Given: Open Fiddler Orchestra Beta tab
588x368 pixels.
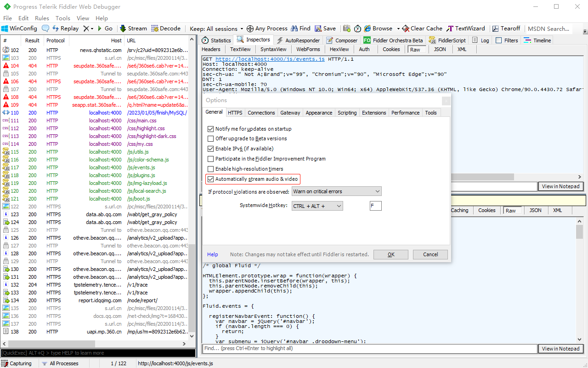Looking at the screenshot, I should point(393,40).
